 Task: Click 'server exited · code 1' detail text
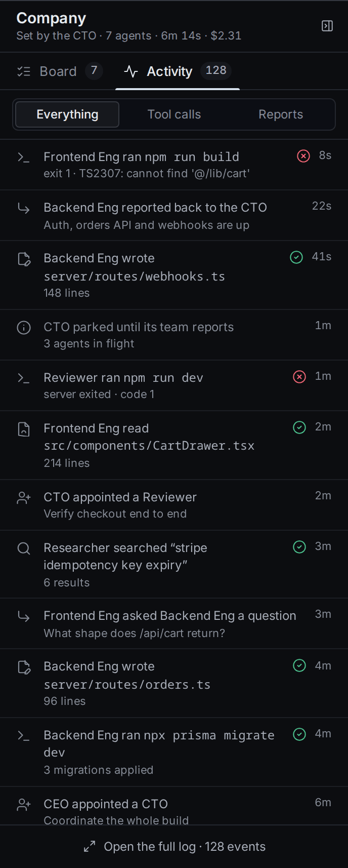99,394
